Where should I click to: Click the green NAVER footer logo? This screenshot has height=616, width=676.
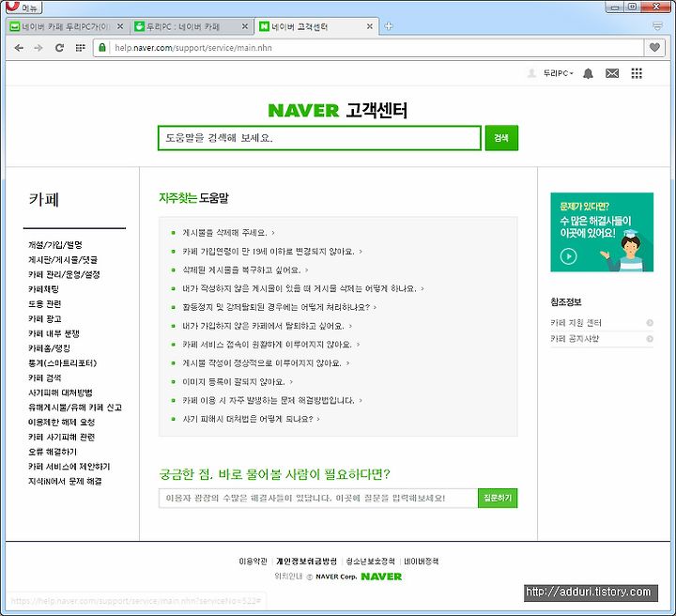381,577
